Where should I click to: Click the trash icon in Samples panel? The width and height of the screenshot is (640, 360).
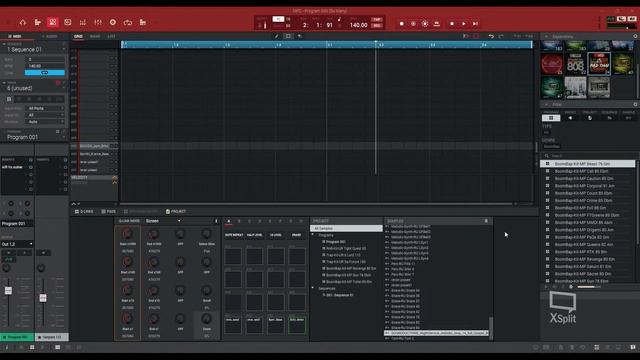coord(486,221)
